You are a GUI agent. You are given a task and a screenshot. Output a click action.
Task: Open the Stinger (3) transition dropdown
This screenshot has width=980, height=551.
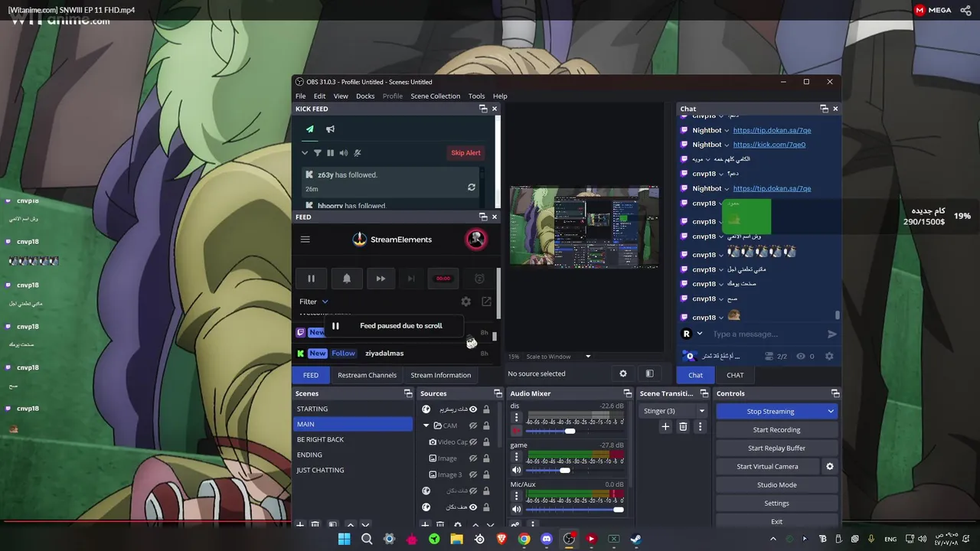[x=673, y=411]
